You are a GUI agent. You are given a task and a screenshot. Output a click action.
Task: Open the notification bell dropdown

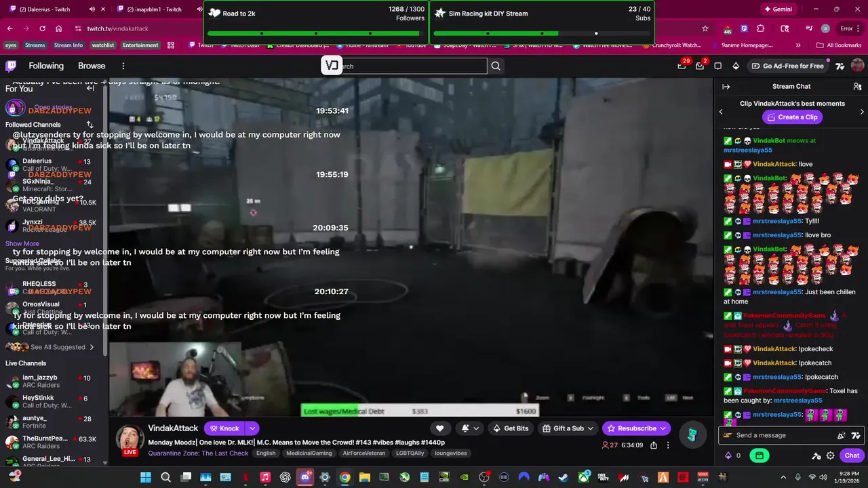click(471, 428)
